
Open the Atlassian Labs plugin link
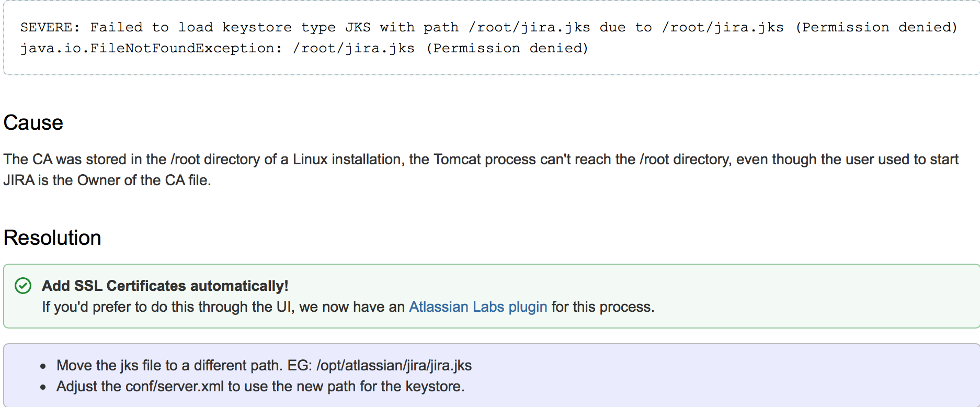(x=477, y=307)
